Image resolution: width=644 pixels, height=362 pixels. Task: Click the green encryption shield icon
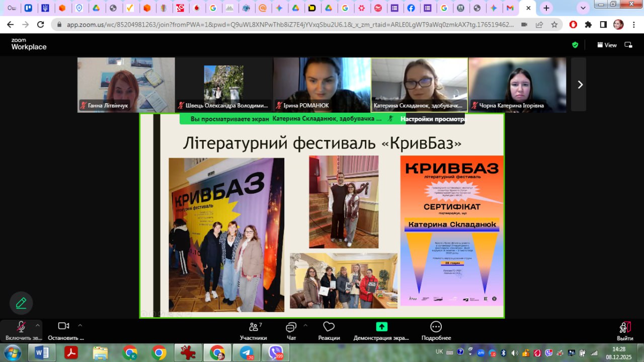coord(575,45)
